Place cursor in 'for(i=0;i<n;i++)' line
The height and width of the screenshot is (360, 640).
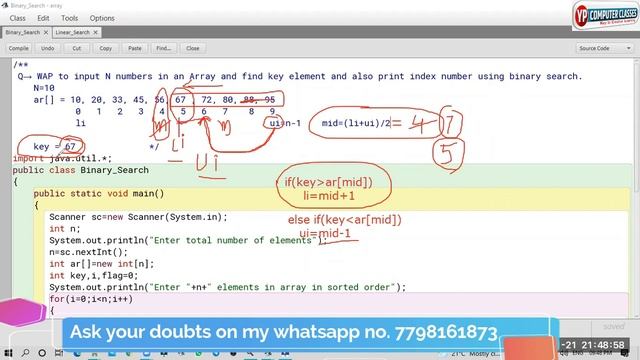[91, 299]
